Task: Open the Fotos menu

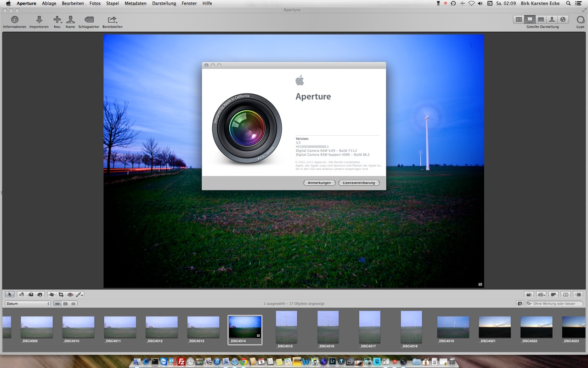Action: tap(95, 3)
